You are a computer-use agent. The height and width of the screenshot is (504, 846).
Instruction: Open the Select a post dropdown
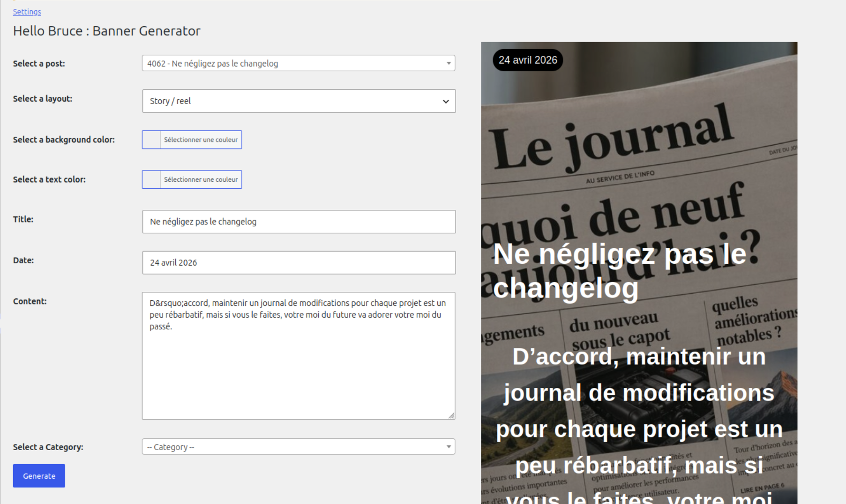[299, 63]
